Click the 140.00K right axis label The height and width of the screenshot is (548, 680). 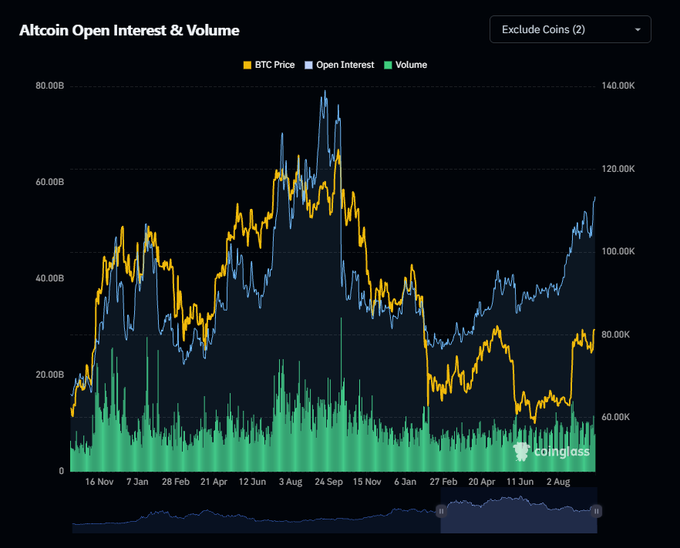618,85
